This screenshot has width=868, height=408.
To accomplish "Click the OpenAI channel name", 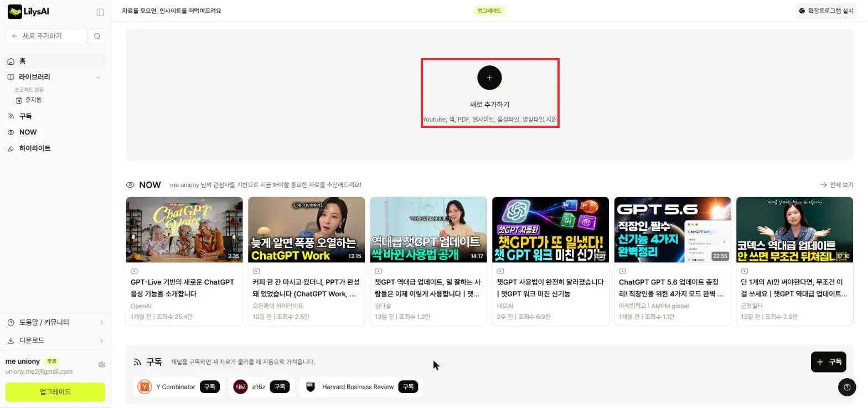I will point(141,306).
